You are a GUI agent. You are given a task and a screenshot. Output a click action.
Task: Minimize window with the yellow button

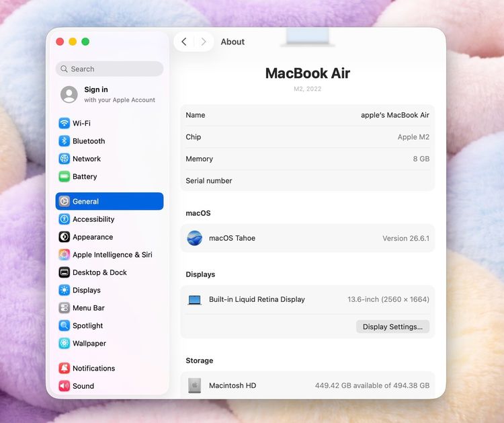(73, 42)
